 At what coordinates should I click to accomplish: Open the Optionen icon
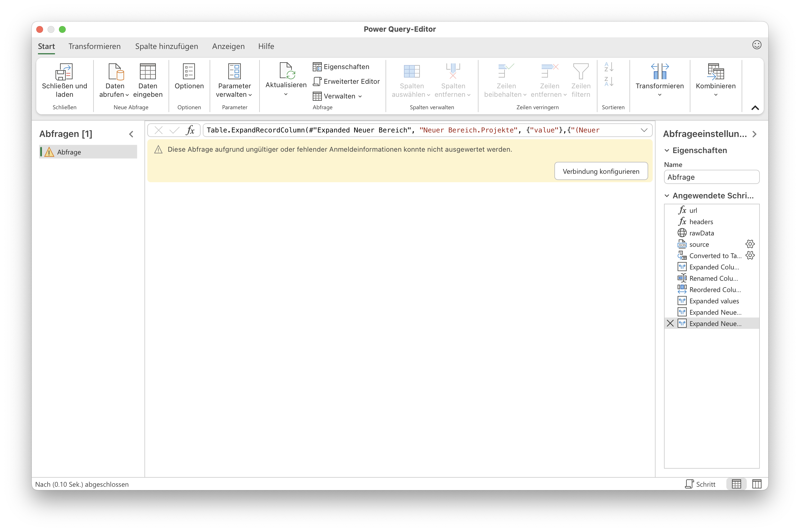pyautogui.click(x=189, y=72)
